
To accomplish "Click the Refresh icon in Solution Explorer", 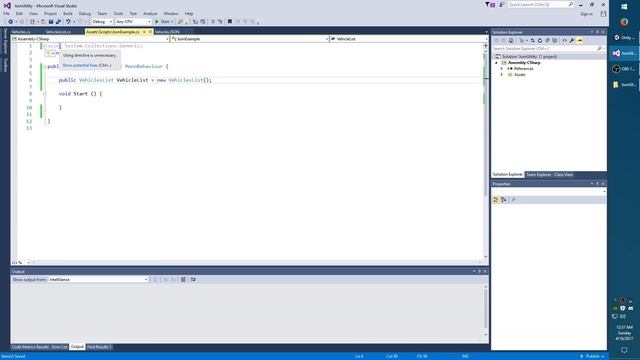I will (540, 40).
